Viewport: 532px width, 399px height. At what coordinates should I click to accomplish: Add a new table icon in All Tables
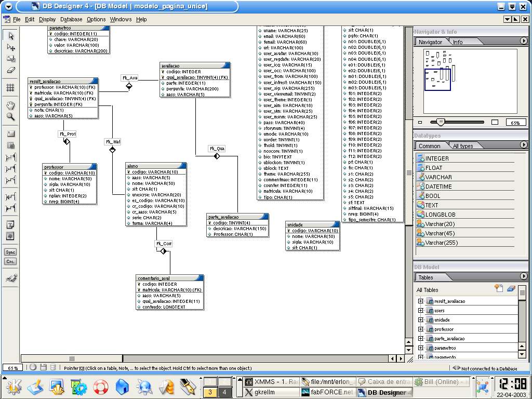499,288
